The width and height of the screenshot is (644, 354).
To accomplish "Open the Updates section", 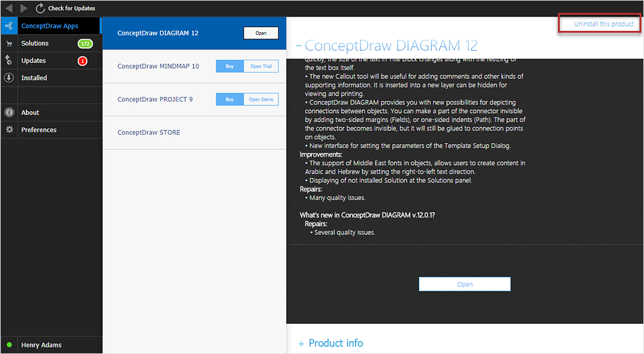I will (x=33, y=60).
